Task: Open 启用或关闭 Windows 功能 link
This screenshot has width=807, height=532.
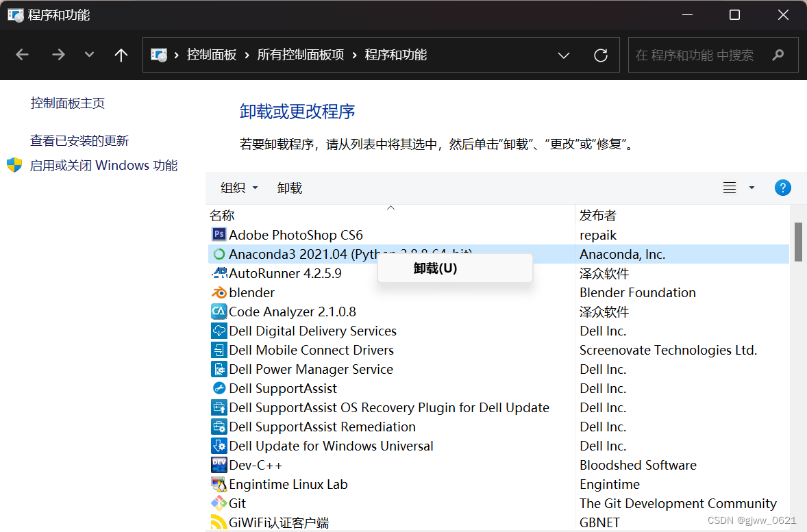Action: click(103, 165)
